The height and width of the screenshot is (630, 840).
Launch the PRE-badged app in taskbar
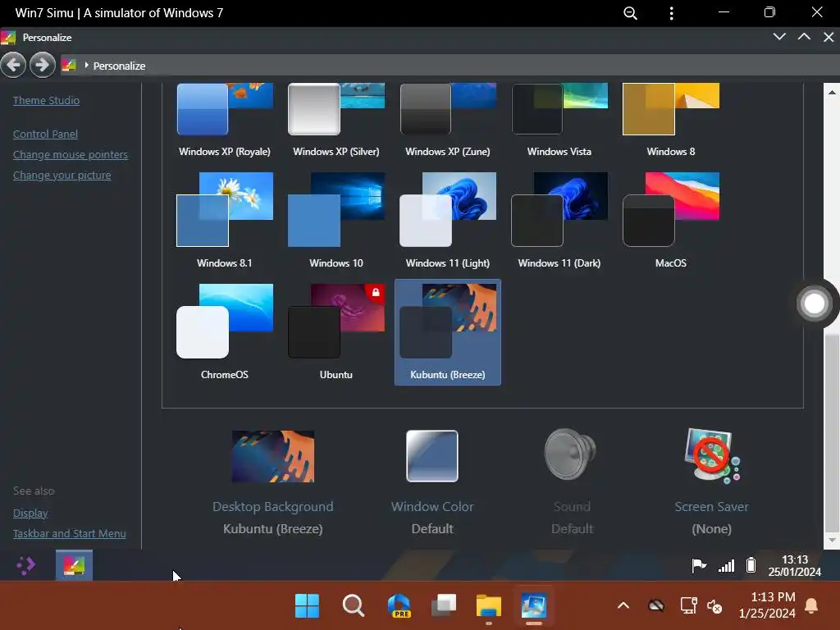point(399,606)
